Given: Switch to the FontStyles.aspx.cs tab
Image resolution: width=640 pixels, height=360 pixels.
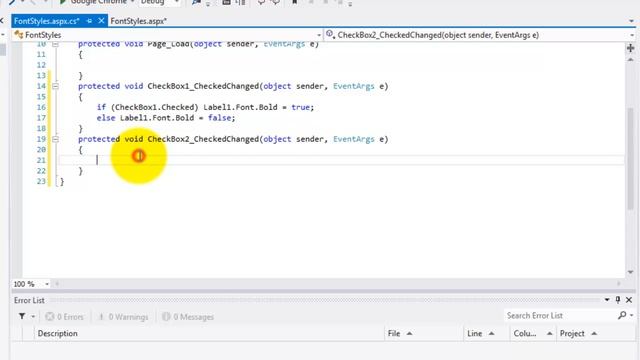Looking at the screenshot, I should pyautogui.click(x=47, y=21).
